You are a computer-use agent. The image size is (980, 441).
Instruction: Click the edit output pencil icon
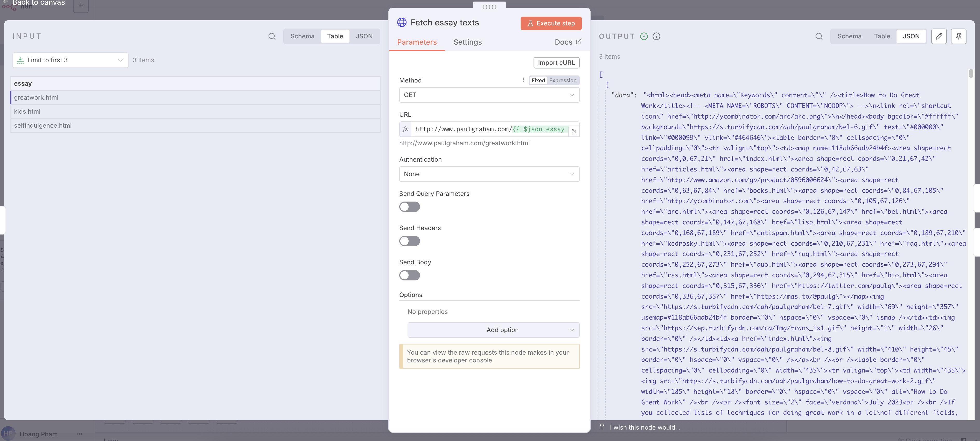tap(939, 36)
